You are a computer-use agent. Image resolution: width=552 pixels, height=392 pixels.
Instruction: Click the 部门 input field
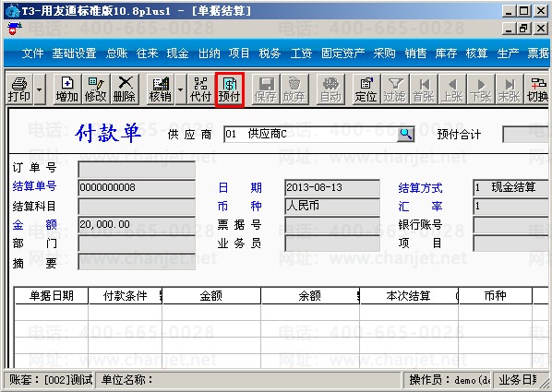pos(137,244)
